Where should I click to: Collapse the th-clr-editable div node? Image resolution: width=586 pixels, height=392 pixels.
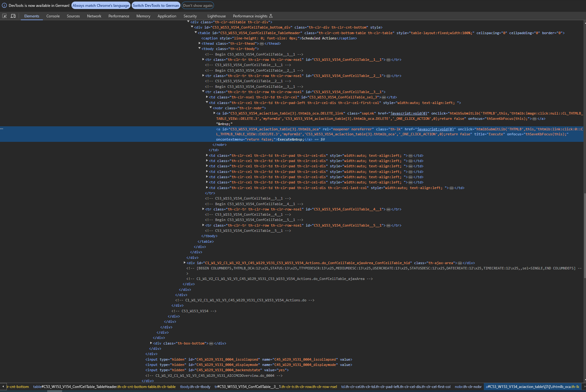pos(188,22)
